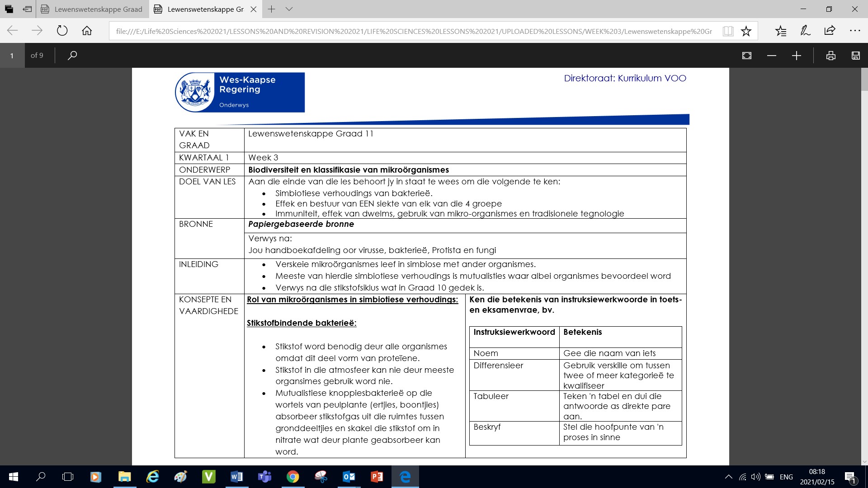
Task: Open PDF search magnifier icon
Action: (72, 55)
